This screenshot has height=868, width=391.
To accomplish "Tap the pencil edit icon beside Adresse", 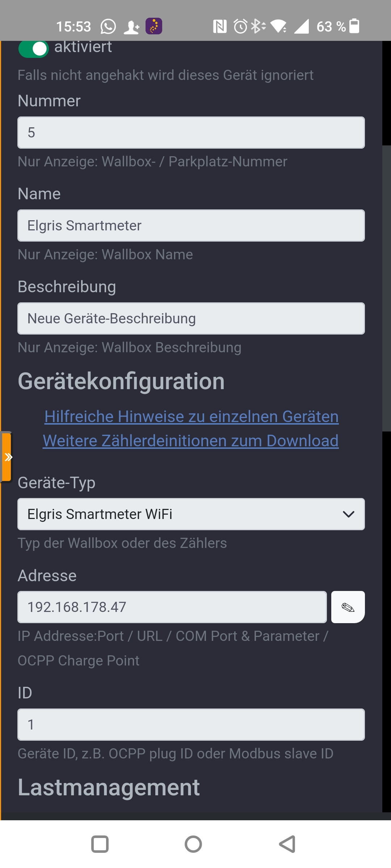I will click(x=348, y=607).
